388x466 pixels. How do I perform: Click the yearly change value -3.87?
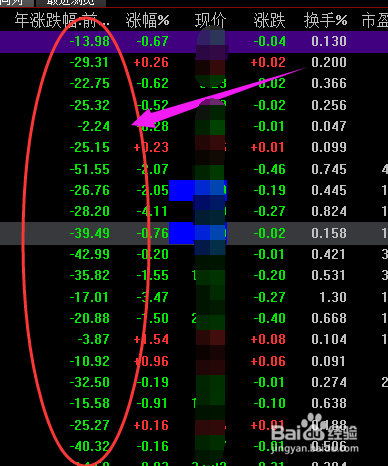tap(93, 339)
